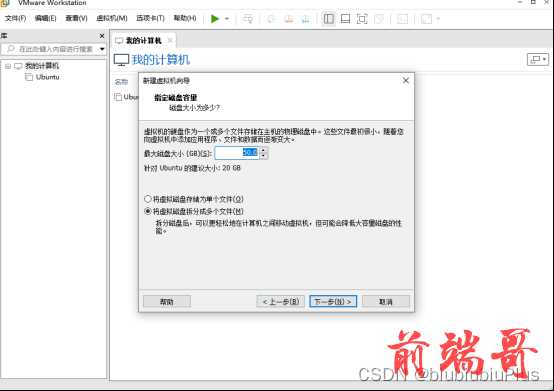The image size is (554, 391).
Task: Toggle the thumbnail bar view icon
Action: point(345,19)
